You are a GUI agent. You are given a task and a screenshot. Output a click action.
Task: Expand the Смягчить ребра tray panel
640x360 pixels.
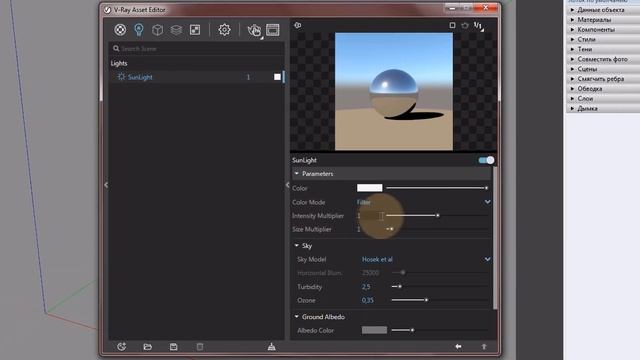(602, 79)
